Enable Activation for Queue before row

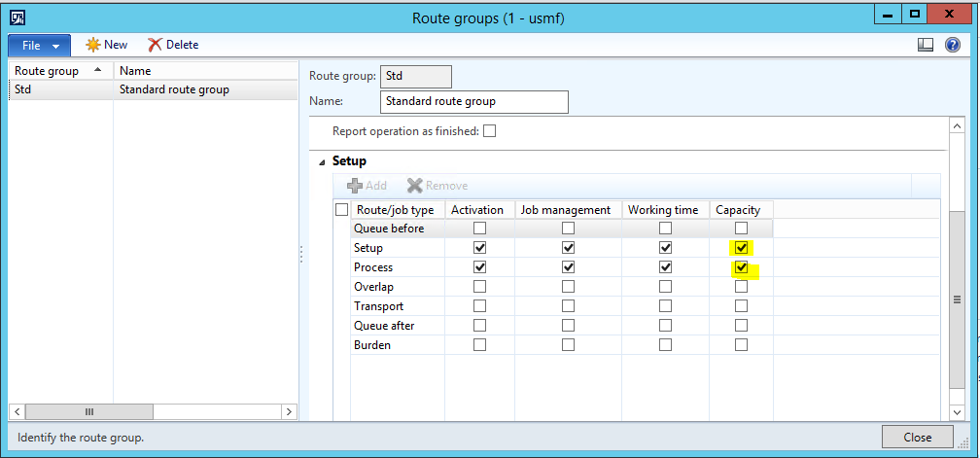tap(478, 229)
